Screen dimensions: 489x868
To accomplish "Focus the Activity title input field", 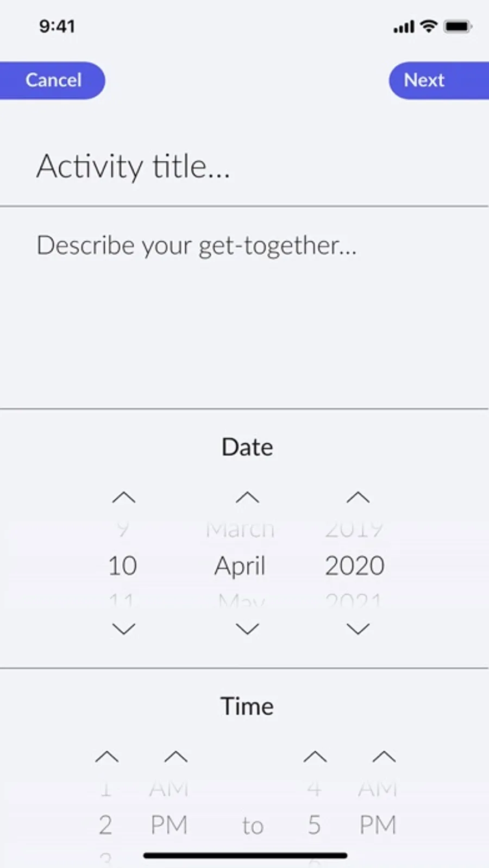I will [x=244, y=166].
